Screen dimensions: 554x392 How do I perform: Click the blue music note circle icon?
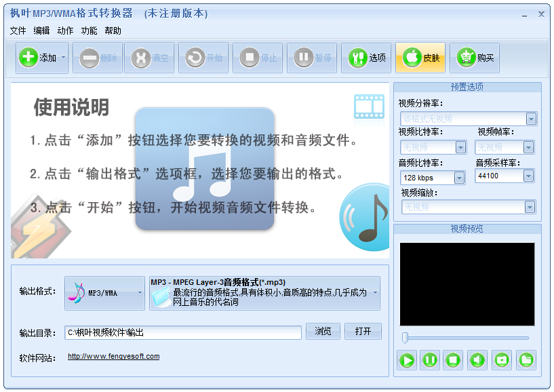pyautogui.click(x=365, y=217)
